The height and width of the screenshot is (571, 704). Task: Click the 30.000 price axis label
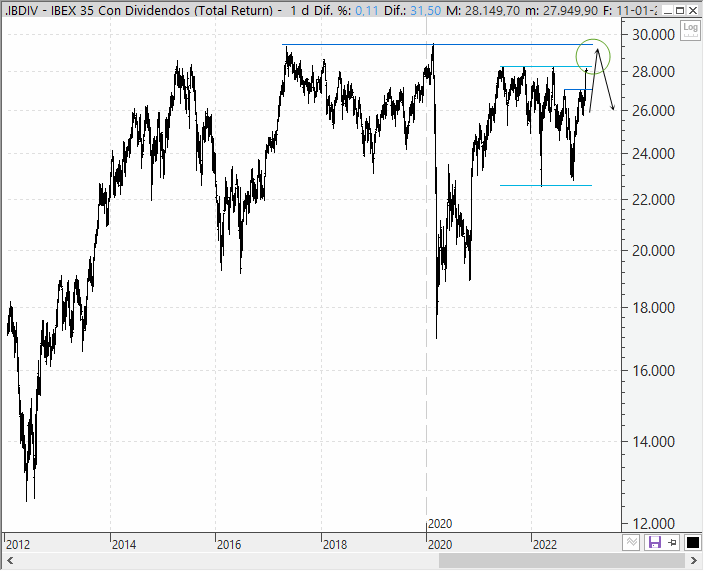click(x=653, y=35)
